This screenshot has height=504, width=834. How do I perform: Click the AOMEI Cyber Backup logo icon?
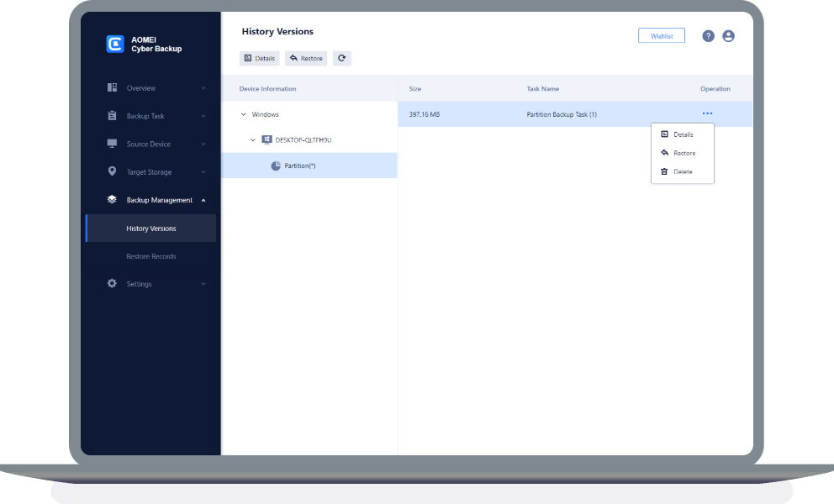click(x=115, y=45)
